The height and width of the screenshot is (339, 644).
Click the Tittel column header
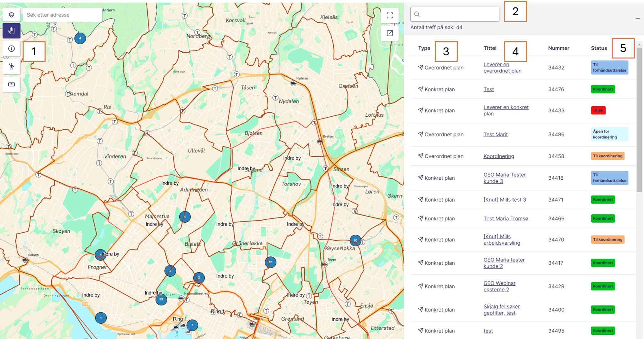tap(490, 48)
